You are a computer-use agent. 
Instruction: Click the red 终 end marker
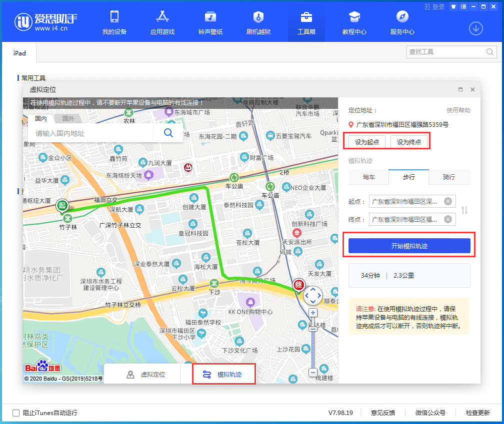tap(298, 285)
